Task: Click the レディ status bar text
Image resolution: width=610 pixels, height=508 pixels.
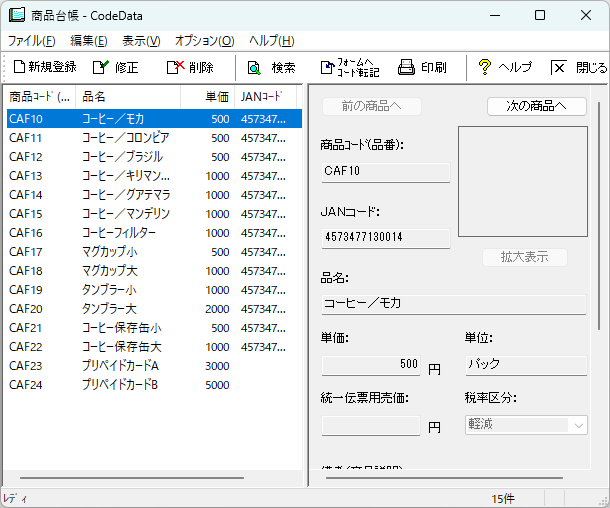Action: coord(15,498)
